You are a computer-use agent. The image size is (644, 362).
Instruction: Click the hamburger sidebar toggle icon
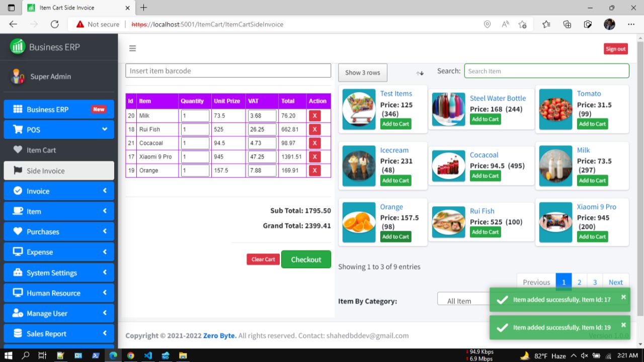coord(132,48)
